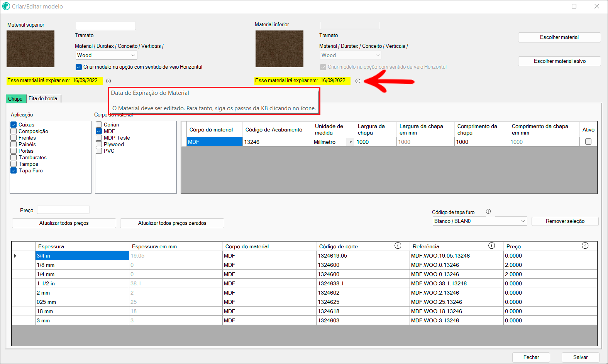Click the Material superior texture swatch

tap(30, 49)
